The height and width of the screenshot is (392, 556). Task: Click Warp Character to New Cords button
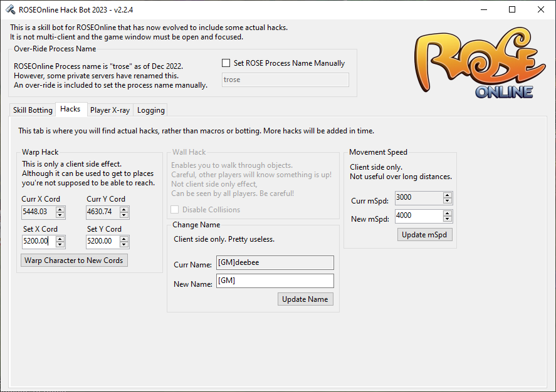coord(74,260)
